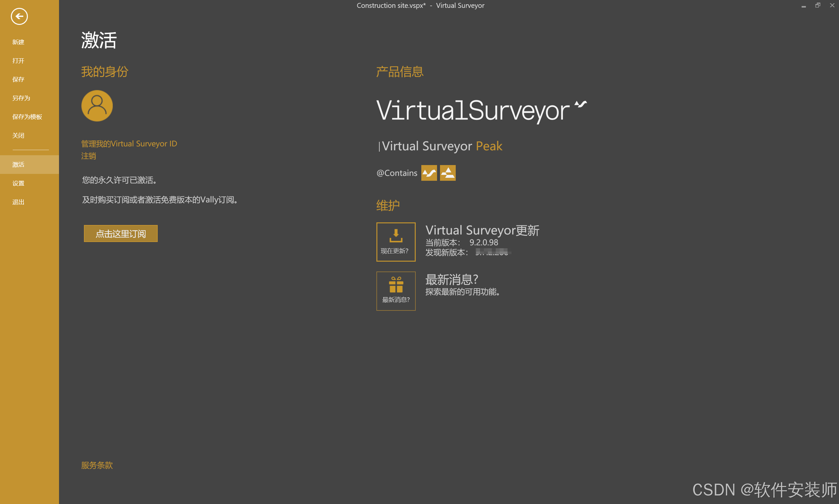Click the triangle mesh Contains icon
The image size is (839, 504).
pos(448,173)
